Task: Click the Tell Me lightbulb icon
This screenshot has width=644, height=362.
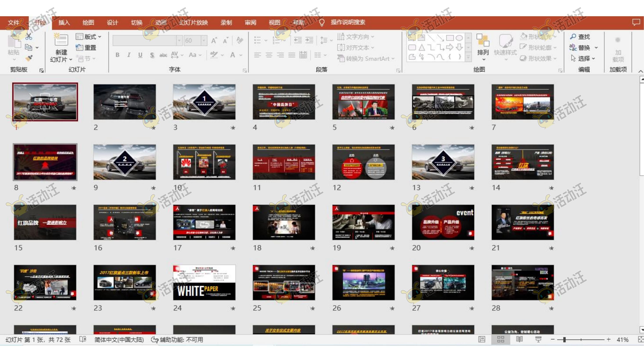Action: pos(322,22)
